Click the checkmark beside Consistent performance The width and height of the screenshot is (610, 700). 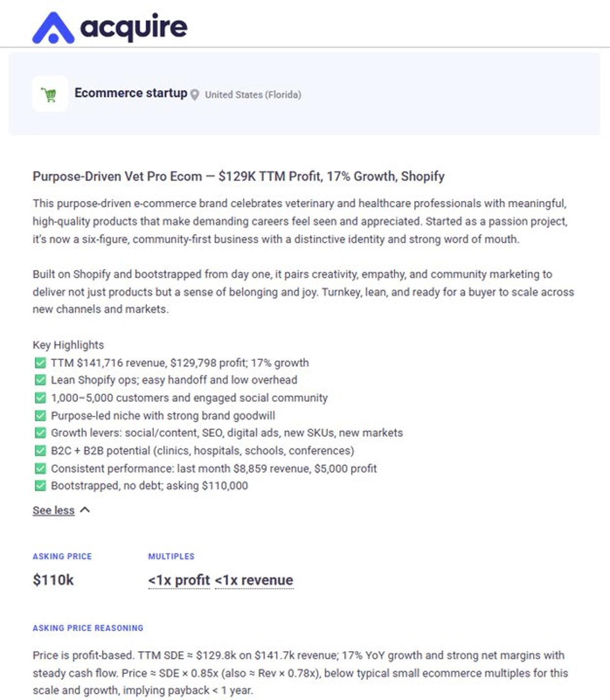40,469
